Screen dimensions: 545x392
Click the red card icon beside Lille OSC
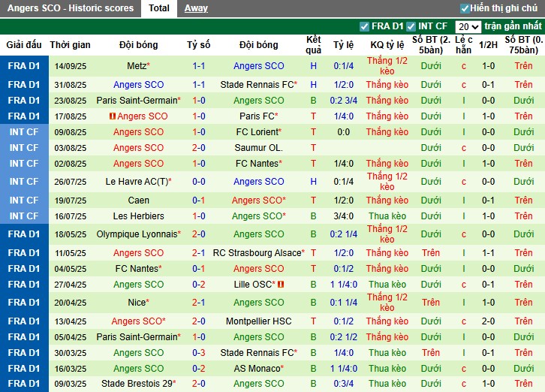[x=281, y=285]
